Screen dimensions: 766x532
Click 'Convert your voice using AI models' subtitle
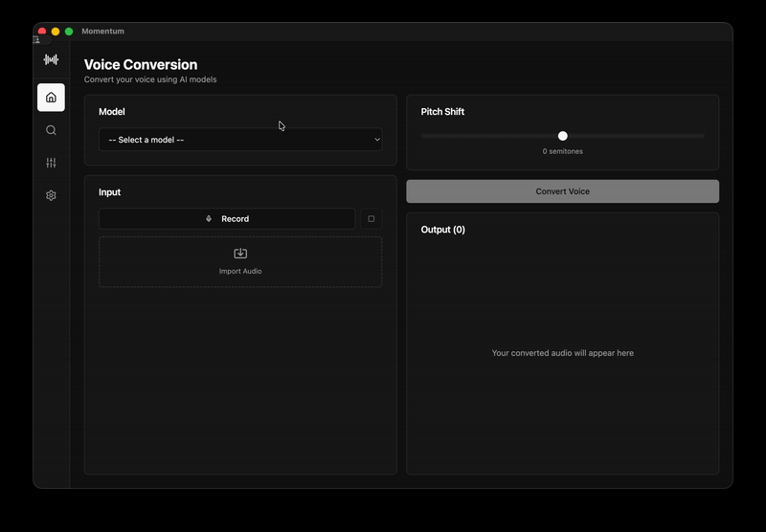tap(150, 79)
